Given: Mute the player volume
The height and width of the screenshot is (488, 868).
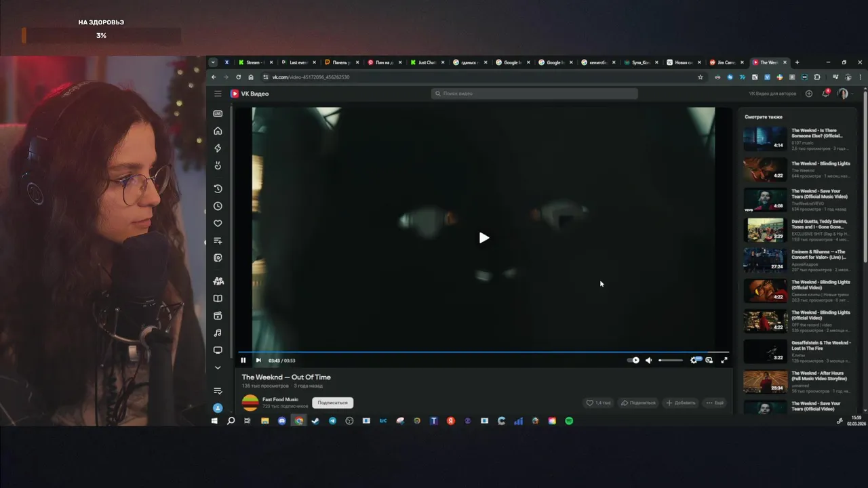Looking at the screenshot, I should (648, 361).
